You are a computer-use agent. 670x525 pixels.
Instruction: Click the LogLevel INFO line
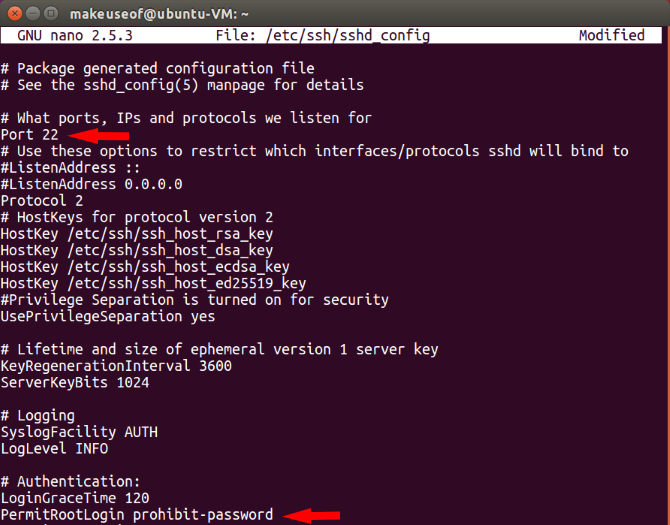[x=54, y=448]
